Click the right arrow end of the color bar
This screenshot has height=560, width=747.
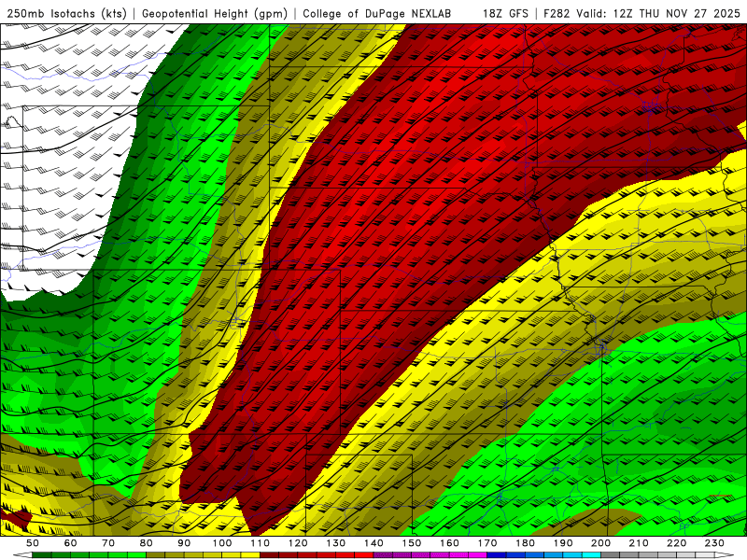(725, 555)
